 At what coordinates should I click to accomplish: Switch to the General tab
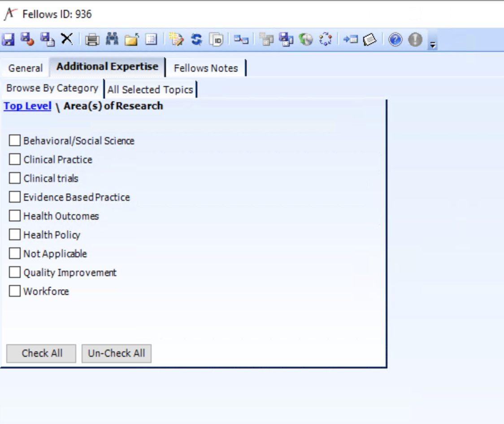(25, 68)
